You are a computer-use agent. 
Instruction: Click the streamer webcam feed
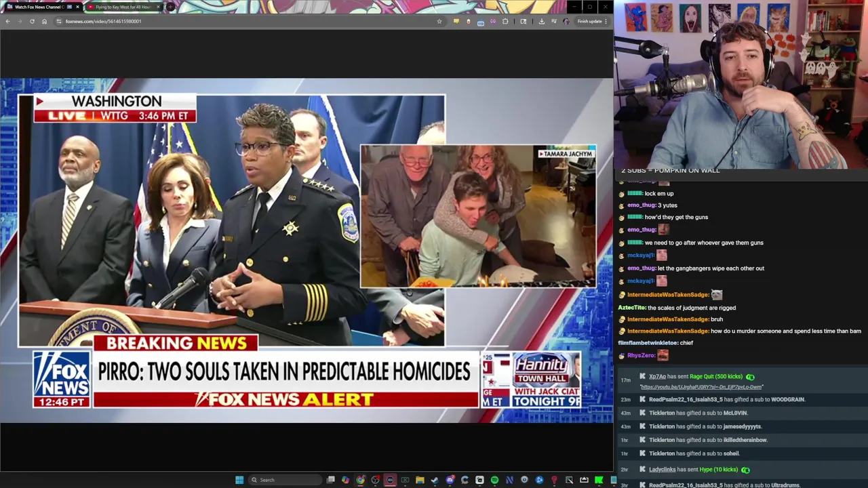(741, 84)
